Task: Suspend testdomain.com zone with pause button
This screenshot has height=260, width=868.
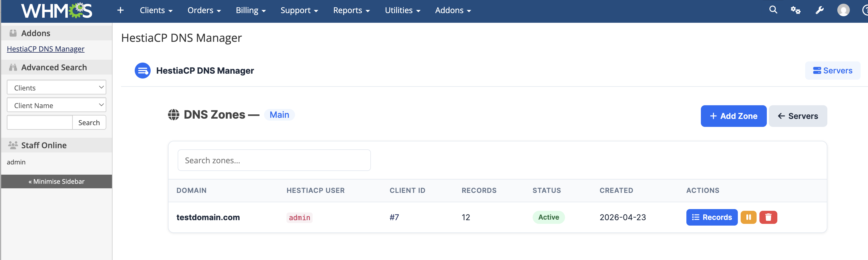Action: pos(748,217)
